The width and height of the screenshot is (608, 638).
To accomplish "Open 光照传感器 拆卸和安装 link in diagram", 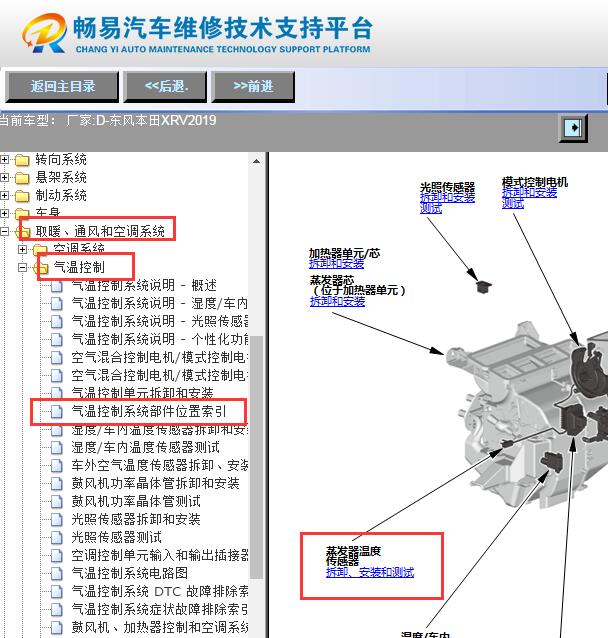I will (x=447, y=197).
